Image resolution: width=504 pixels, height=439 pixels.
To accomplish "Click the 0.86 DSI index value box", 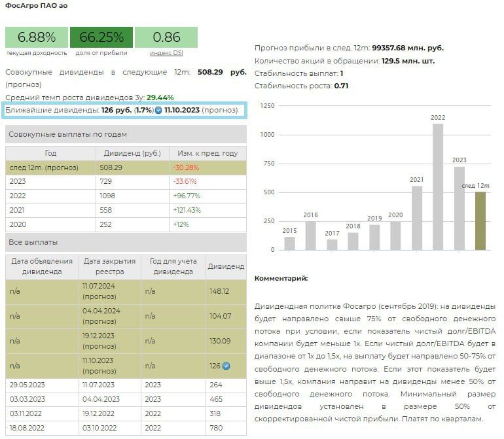I will [x=166, y=37].
